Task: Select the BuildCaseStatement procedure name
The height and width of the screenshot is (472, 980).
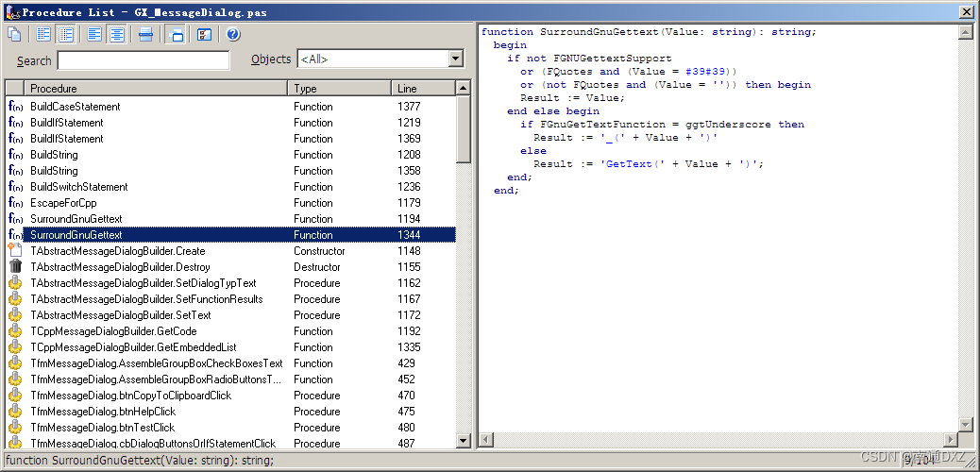Action: point(76,107)
